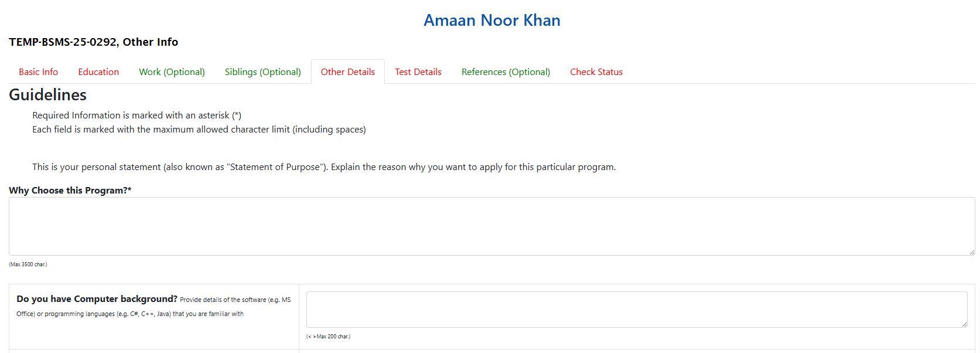The image size is (980, 353).
Task: Focus the Why Choose this Program text area
Action: (x=492, y=226)
